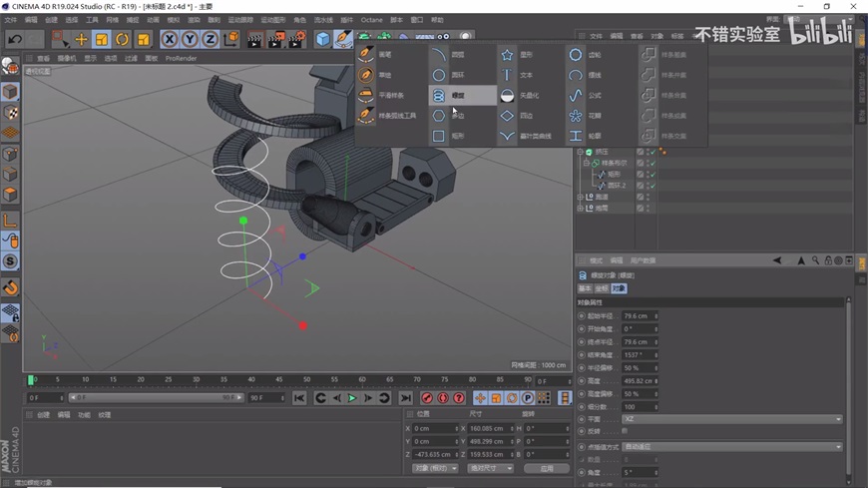The image size is (868, 488).
Task: Open the 点插值方式 interpolation dropdown
Action: pyautogui.click(x=731, y=446)
